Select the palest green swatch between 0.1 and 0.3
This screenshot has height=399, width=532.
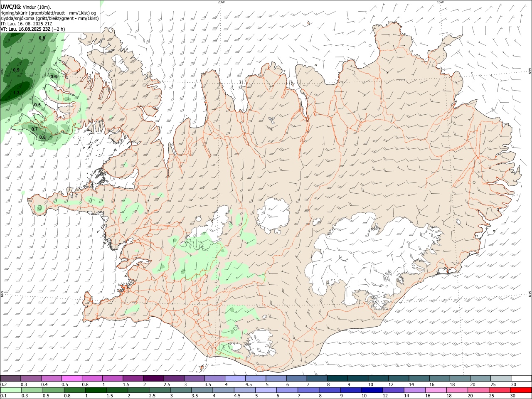[x=11, y=390]
